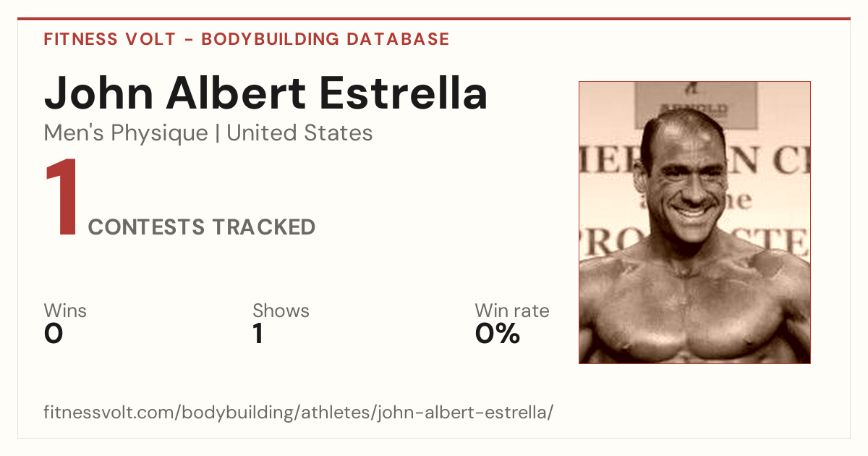Click the Contests Tracked label
Screen dimensions: 868x456
pyautogui.click(x=202, y=227)
